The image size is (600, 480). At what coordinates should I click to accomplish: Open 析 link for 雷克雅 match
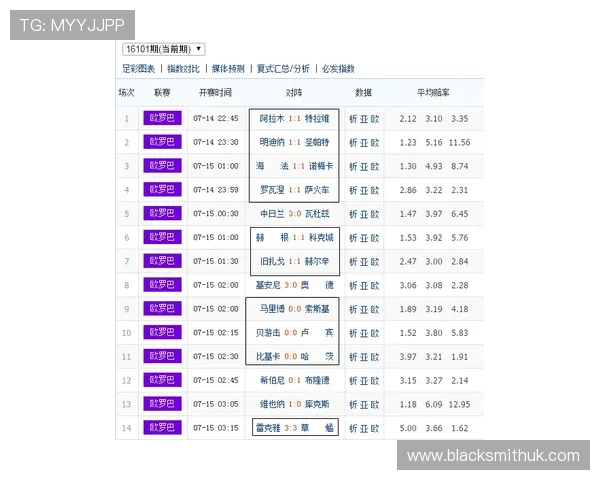point(353,428)
